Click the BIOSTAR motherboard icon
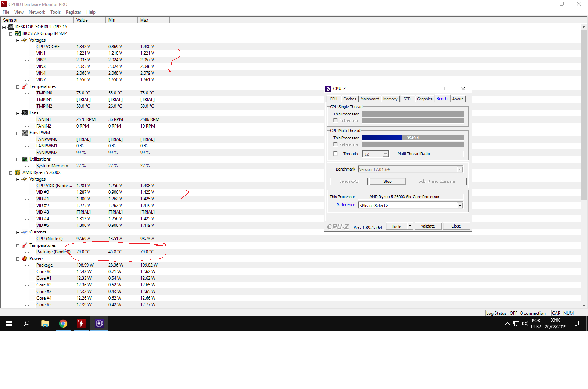The image size is (588, 389). click(18, 33)
